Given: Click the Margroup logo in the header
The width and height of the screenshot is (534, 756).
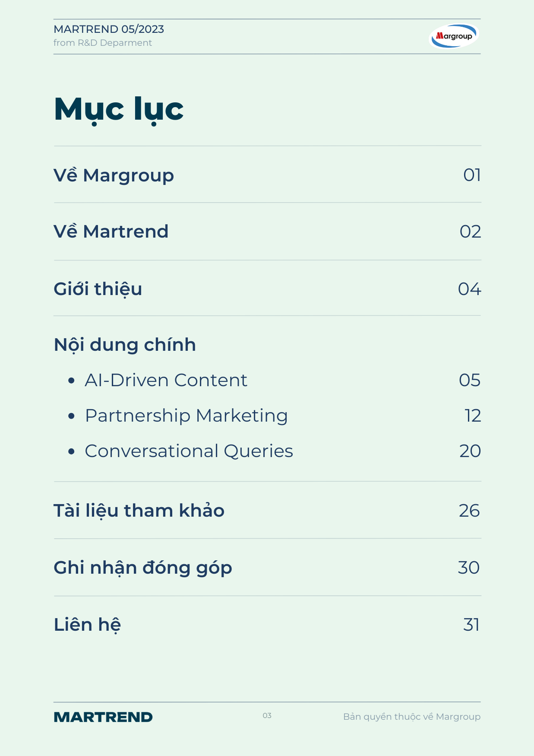Looking at the screenshot, I should (x=454, y=36).
